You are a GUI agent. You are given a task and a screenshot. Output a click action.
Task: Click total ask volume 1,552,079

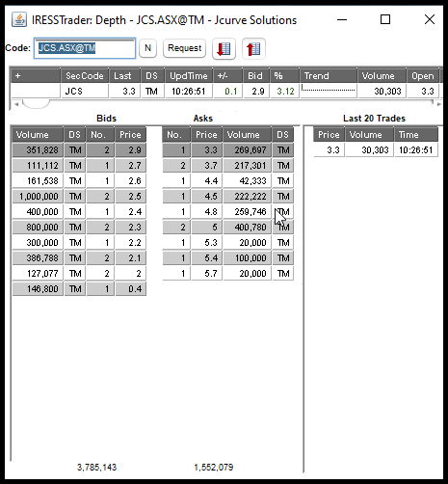click(x=214, y=467)
